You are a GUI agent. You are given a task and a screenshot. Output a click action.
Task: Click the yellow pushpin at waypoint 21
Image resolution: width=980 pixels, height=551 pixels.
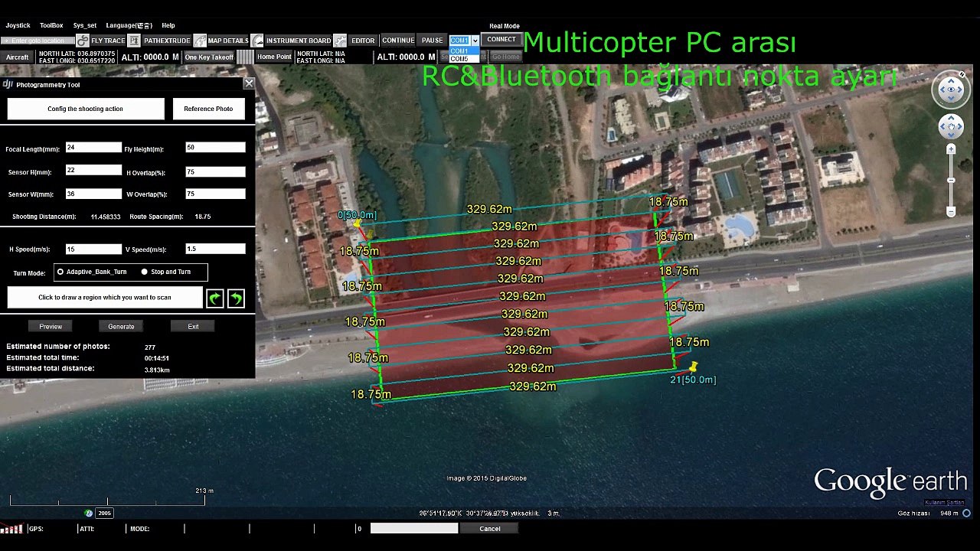694,367
